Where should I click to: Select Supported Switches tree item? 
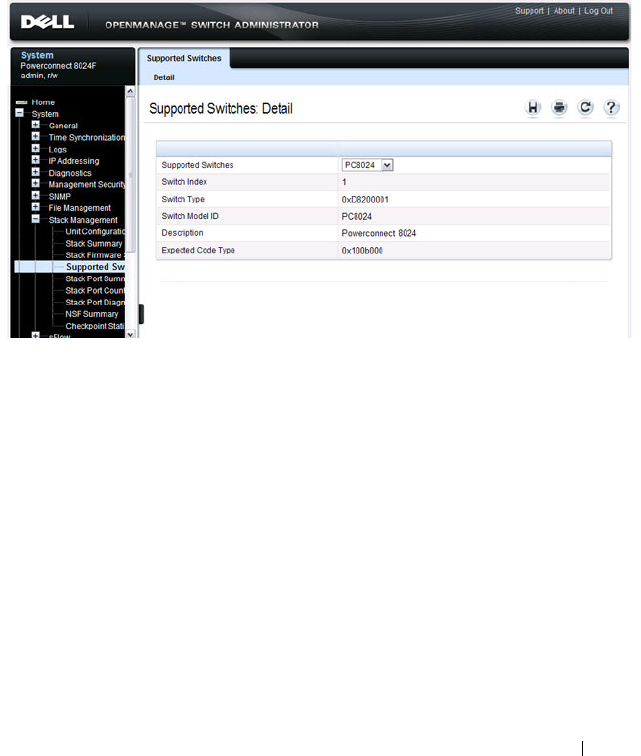click(x=95, y=267)
